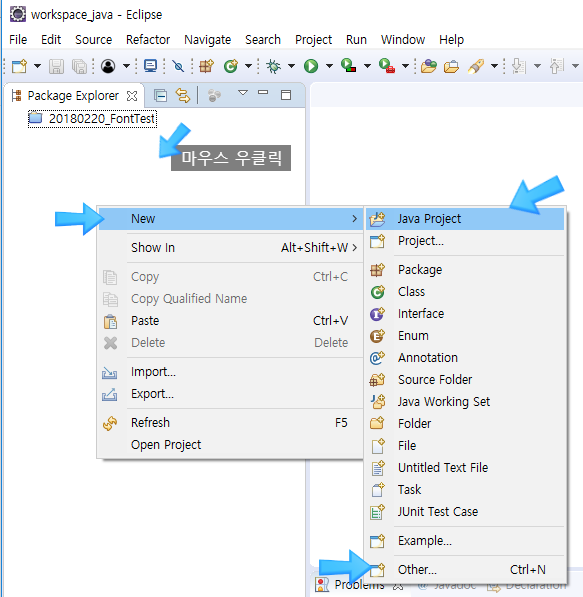Open dropdown next to round profile icon

[126, 66]
